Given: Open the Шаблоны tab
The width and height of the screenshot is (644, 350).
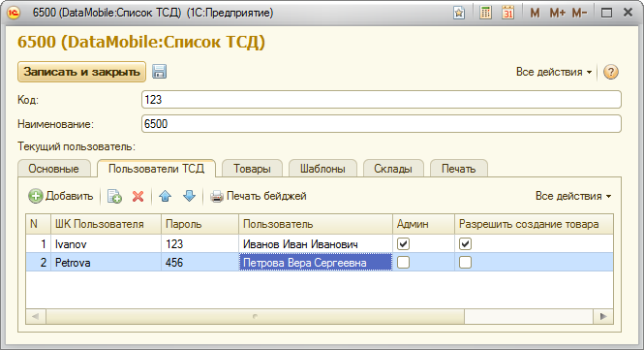Looking at the screenshot, I should 322,169.
